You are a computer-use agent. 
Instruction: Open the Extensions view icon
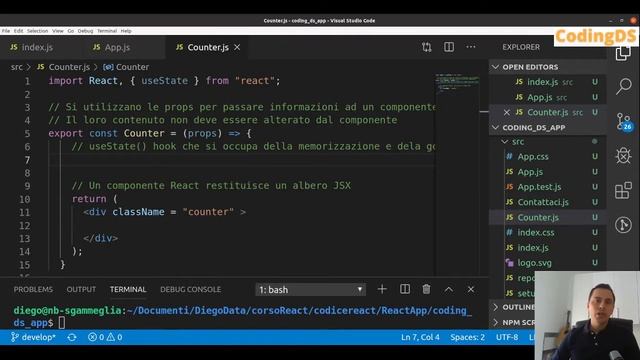[623, 190]
